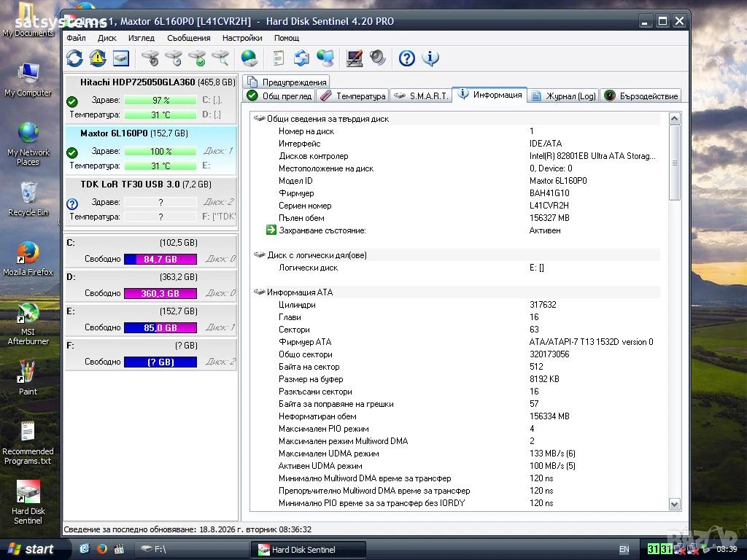Image resolution: width=747 pixels, height=560 pixels.
Task: Click the status bar last update text
Action: click(187, 529)
